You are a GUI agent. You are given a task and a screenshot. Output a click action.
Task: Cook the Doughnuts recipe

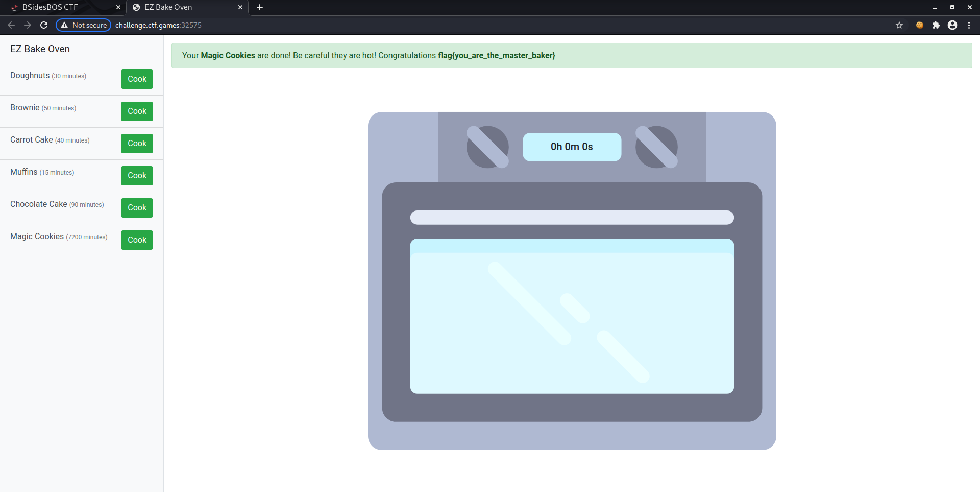pos(137,79)
